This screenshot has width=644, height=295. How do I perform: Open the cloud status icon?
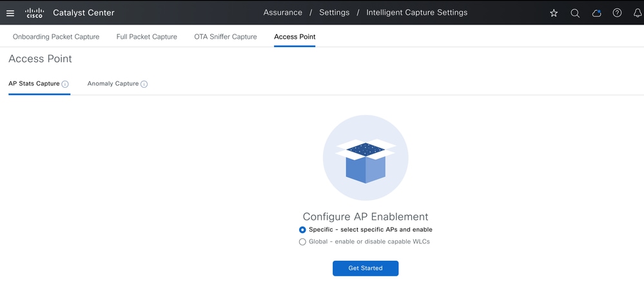coord(596,13)
